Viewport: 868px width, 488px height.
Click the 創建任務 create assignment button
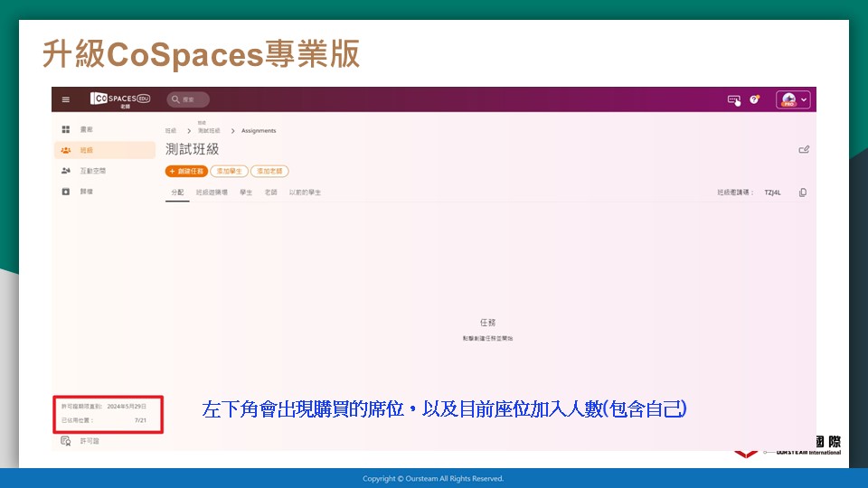tap(186, 171)
